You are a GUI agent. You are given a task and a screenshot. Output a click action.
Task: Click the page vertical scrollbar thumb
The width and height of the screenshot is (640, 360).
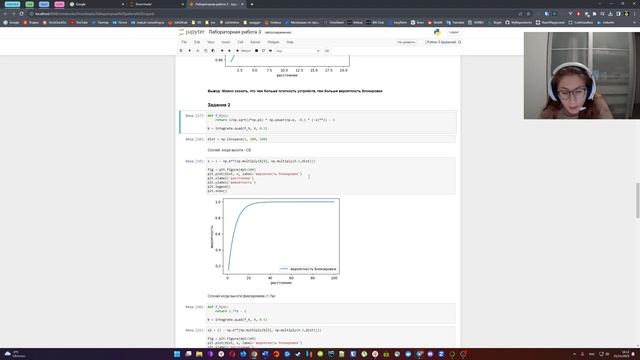coord(638,200)
